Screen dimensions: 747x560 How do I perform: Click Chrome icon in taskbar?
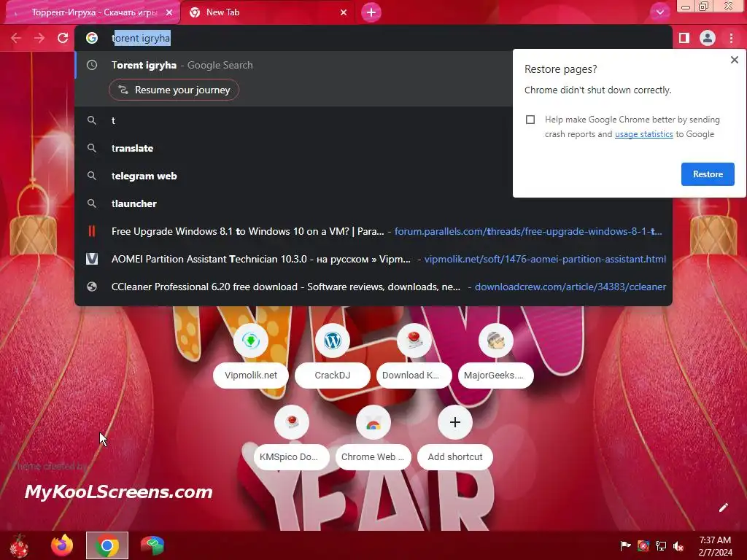[107, 545]
